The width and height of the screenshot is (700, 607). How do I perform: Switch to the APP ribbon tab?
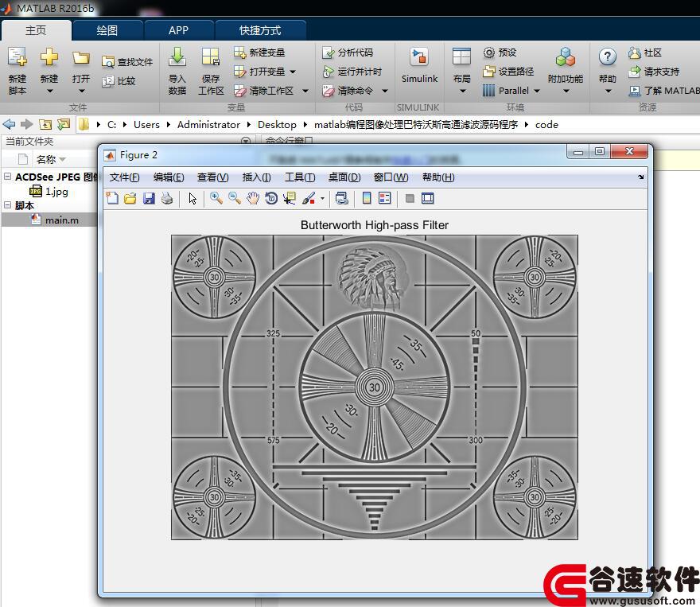coord(178,30)
